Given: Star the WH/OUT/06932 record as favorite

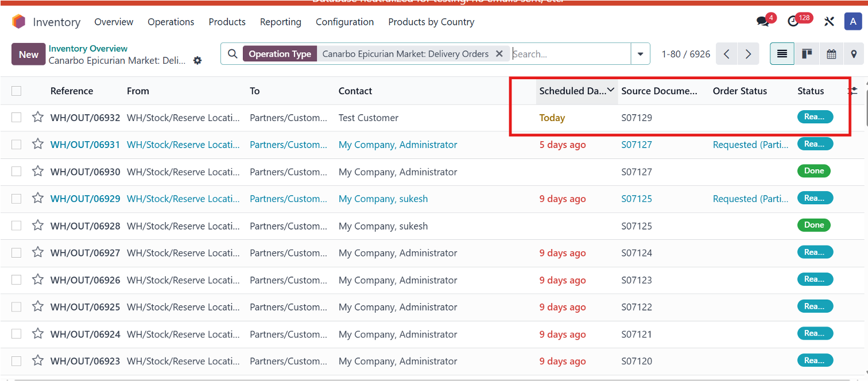Looking at the screenshot, I should click(x=38, y=118).
